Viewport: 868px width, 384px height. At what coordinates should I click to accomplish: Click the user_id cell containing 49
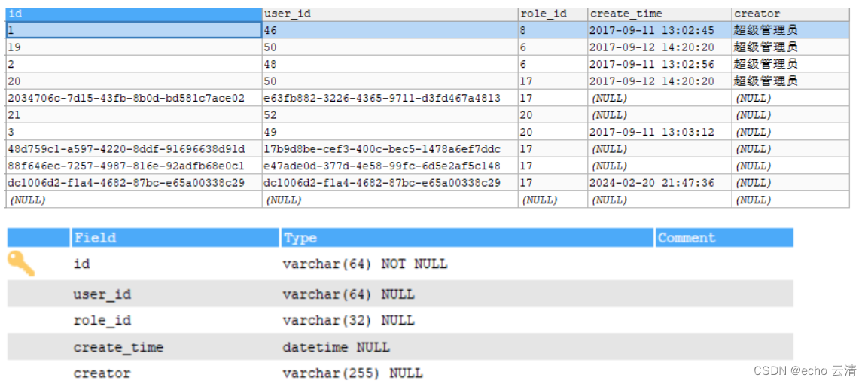(x=390, y=132)
